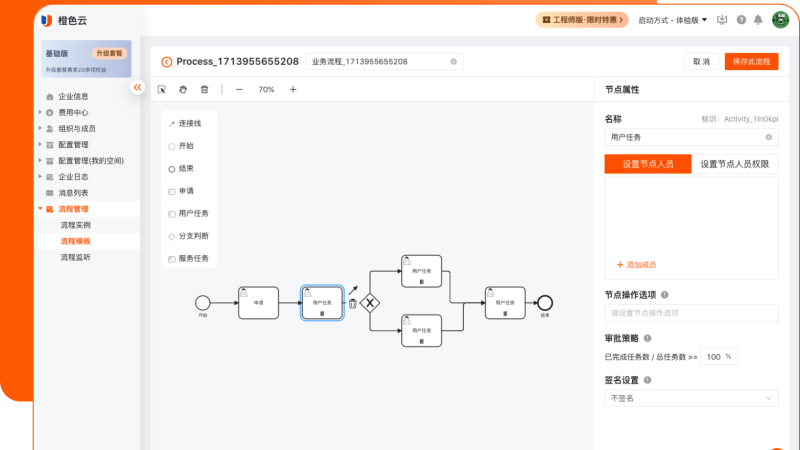Zoom in with the plus button
The image size is (800, 450).
(x=293, y=89)
